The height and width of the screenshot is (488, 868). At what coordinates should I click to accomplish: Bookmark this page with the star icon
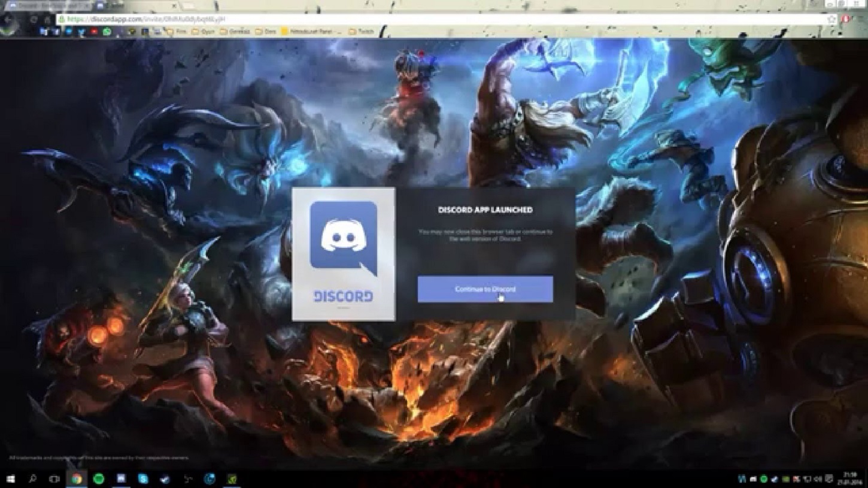coord(831,20)
